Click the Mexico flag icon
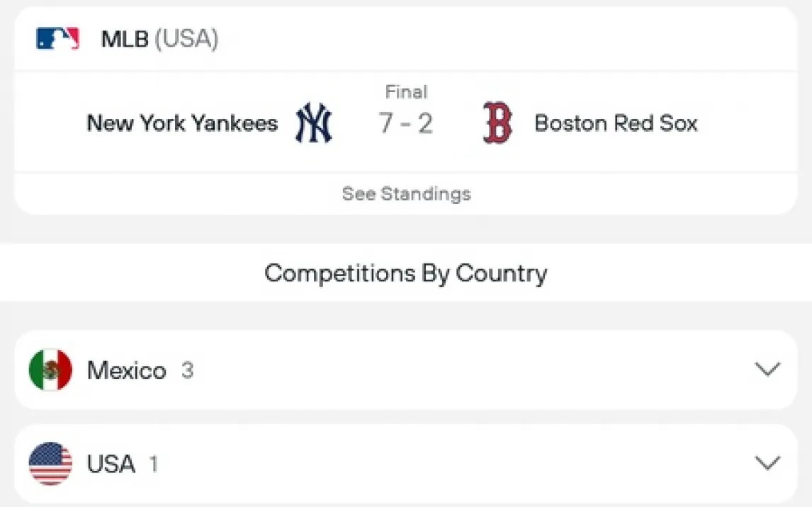The image size is (812, 507). [50, 370]
